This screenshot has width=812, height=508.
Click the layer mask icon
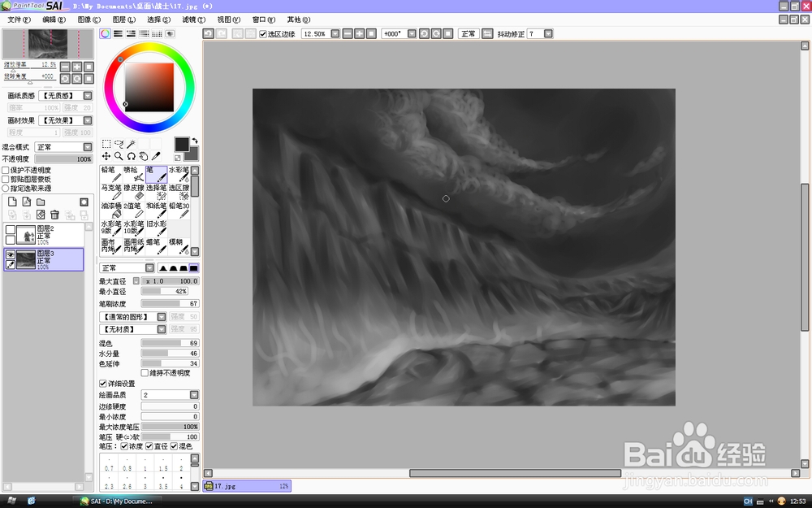coord(84,202)
